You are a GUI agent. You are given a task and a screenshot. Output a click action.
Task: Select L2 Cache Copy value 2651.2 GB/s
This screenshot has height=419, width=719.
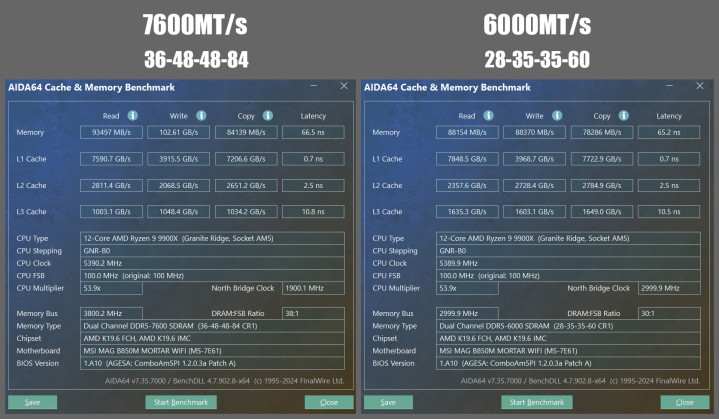pos(246,185)
